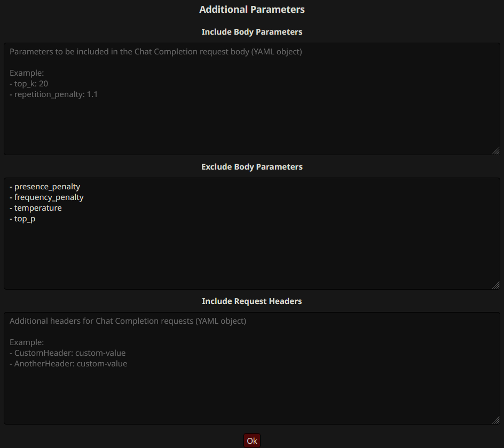Focus the Include Request Headers text area
This screenshot has height=448, width=504.
click(x=252, y=368)
